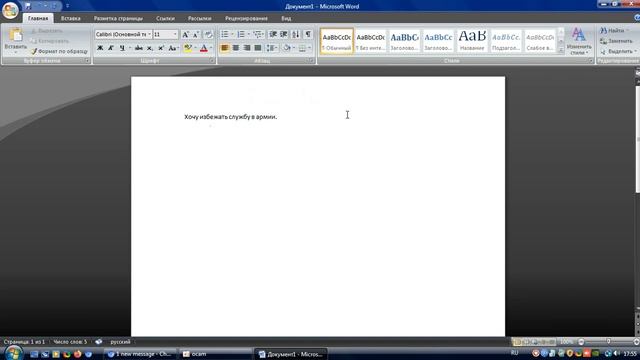The image size is (640, 360).
Task: Apply the Название style
Action: point(472,41)
